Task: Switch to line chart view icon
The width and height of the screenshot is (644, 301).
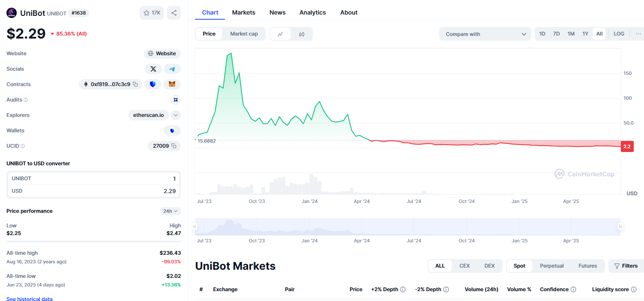Action: click(280, 34)
